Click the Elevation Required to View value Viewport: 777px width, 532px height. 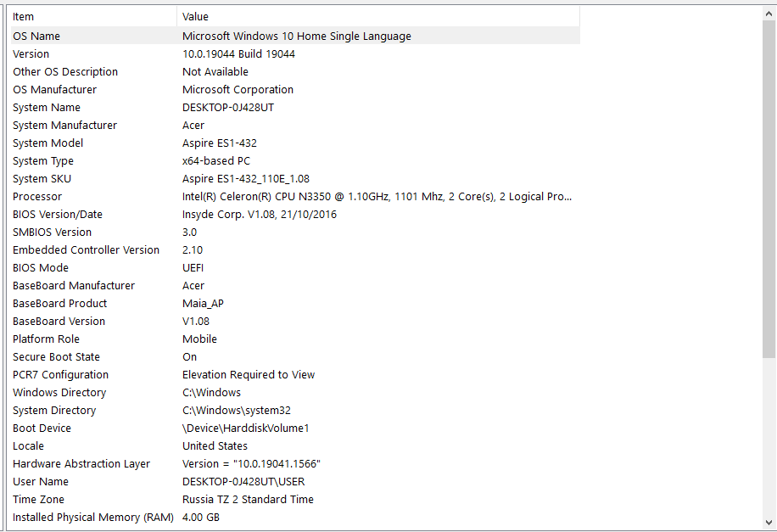pos(249,375)
